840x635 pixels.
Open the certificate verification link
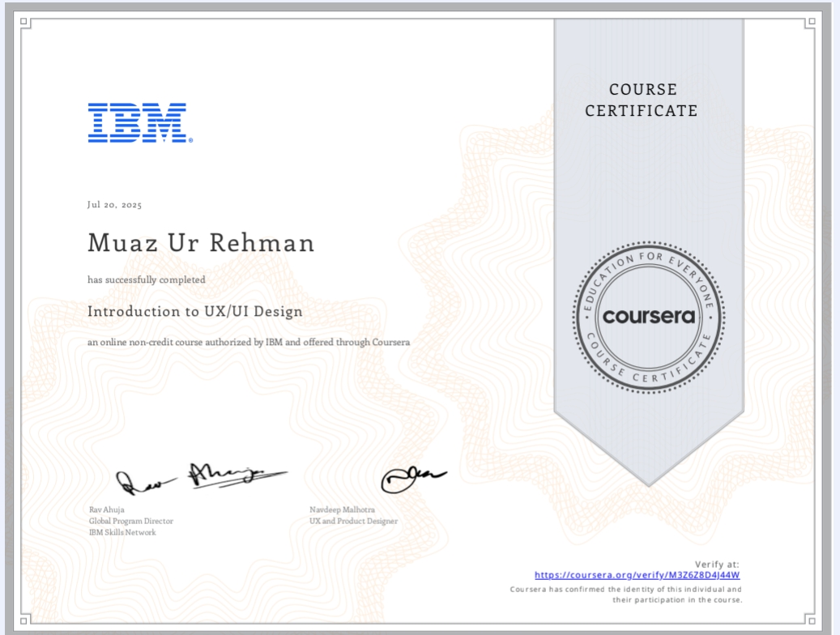[638, 575]
